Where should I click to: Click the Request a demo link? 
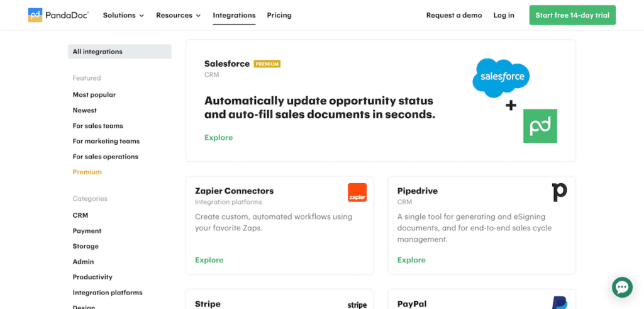coord(454,15)
